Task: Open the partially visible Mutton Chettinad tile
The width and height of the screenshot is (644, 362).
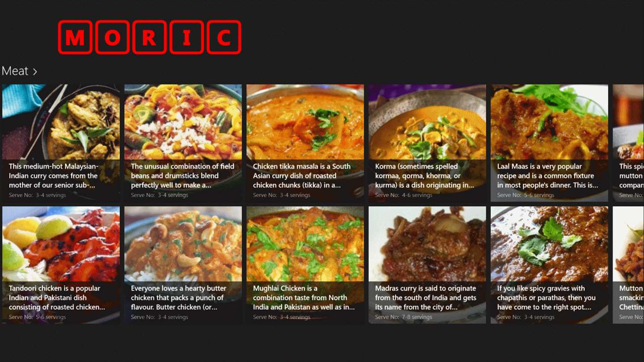Action: (628, 265)
